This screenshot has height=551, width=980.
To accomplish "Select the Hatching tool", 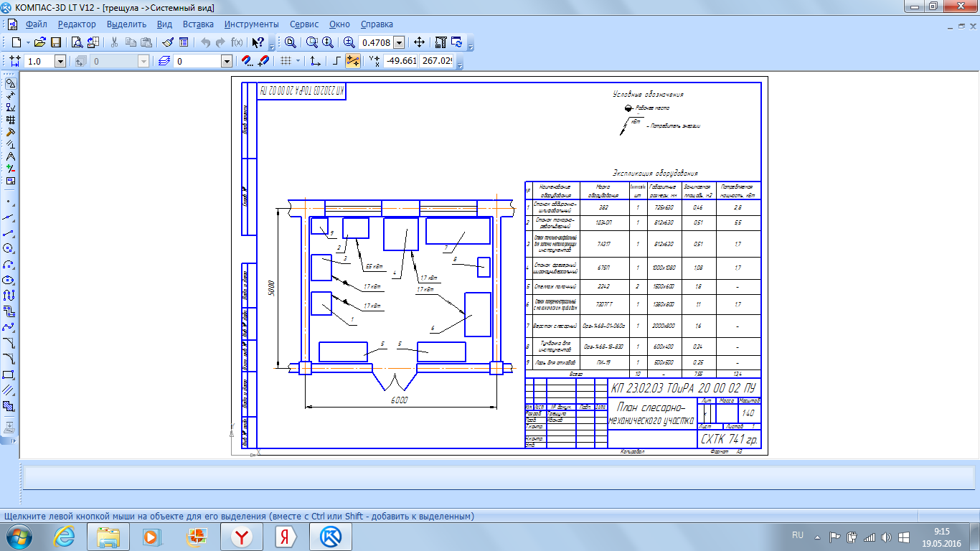I will tap(9, 406).
